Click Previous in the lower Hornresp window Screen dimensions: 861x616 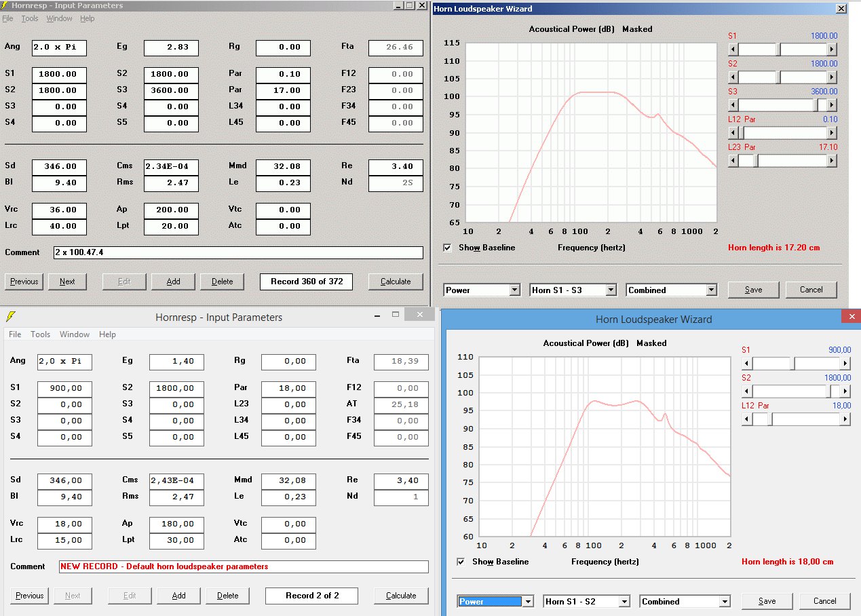pyautogui.click(x=30, y=596)
